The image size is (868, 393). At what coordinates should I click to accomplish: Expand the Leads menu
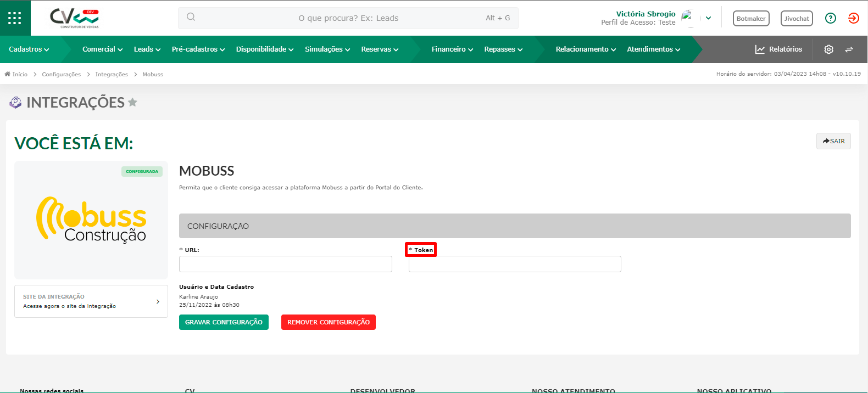[x=147, y=49]
